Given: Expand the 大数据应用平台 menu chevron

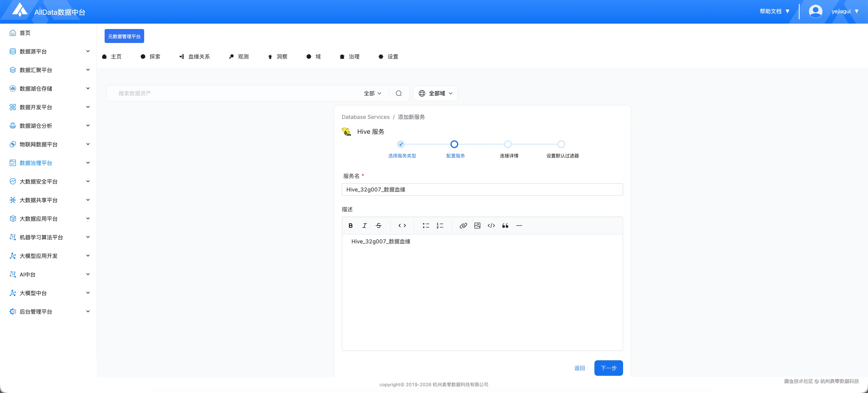Looking at the screenshot, I should click(88, 219).
